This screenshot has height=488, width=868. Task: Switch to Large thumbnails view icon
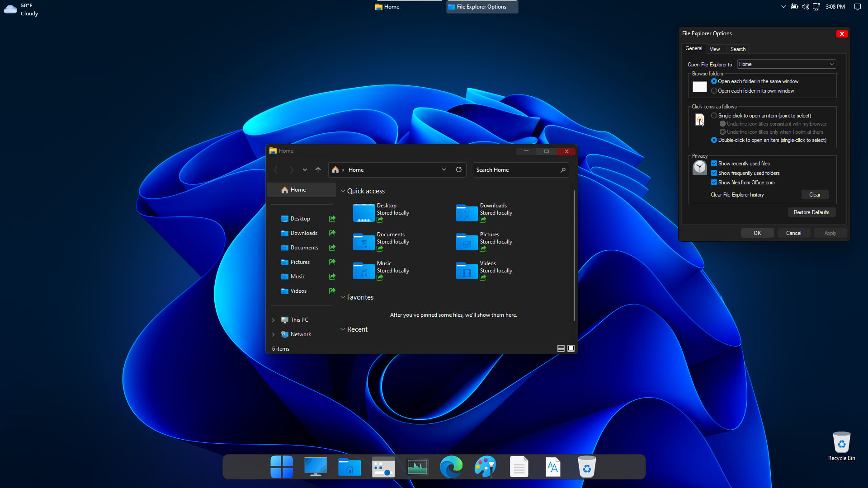pyautogui.click(x=571, y=348)
